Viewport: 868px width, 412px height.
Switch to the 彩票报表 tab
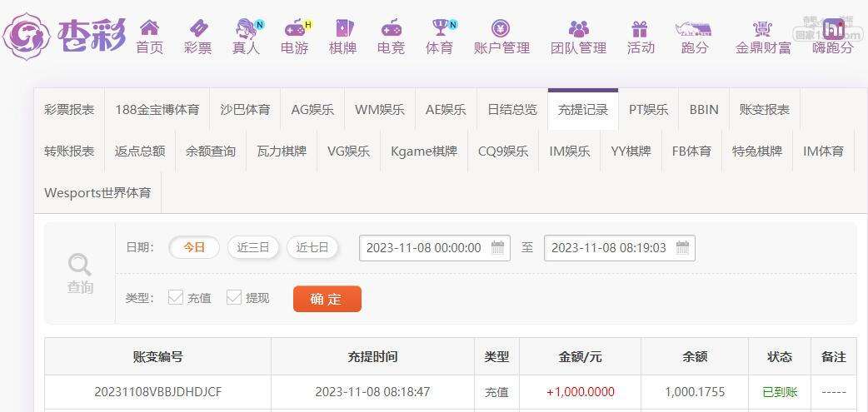(69, 110)
